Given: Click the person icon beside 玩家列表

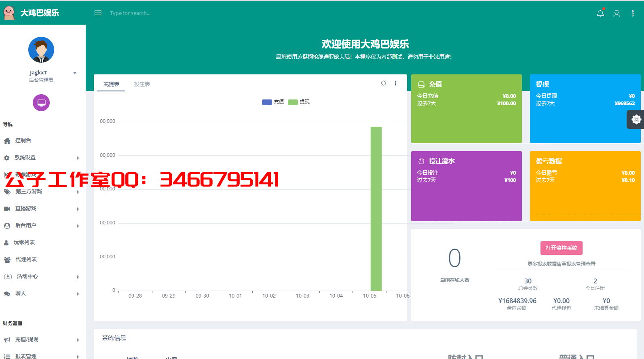Looking at the screenshot, I should point(6,243).
